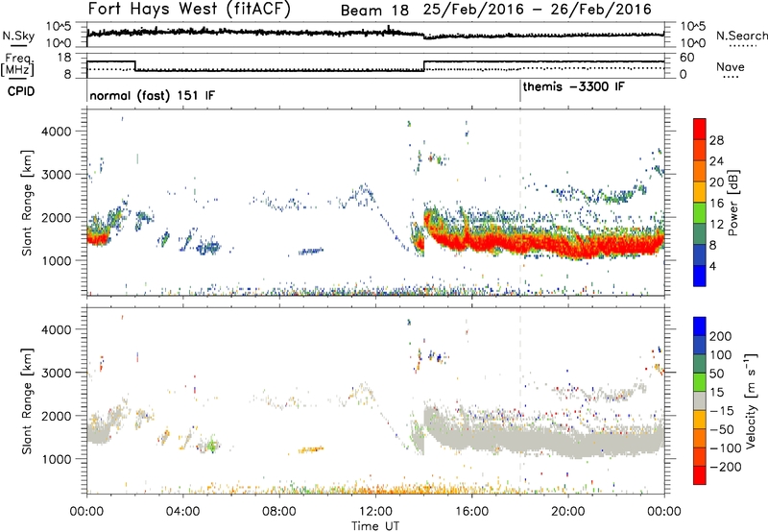Click the dashed CPID change marker at 18:00
The height and width of the screenshot is (532, 768).
pyautogui.click(x=520, y=203)
